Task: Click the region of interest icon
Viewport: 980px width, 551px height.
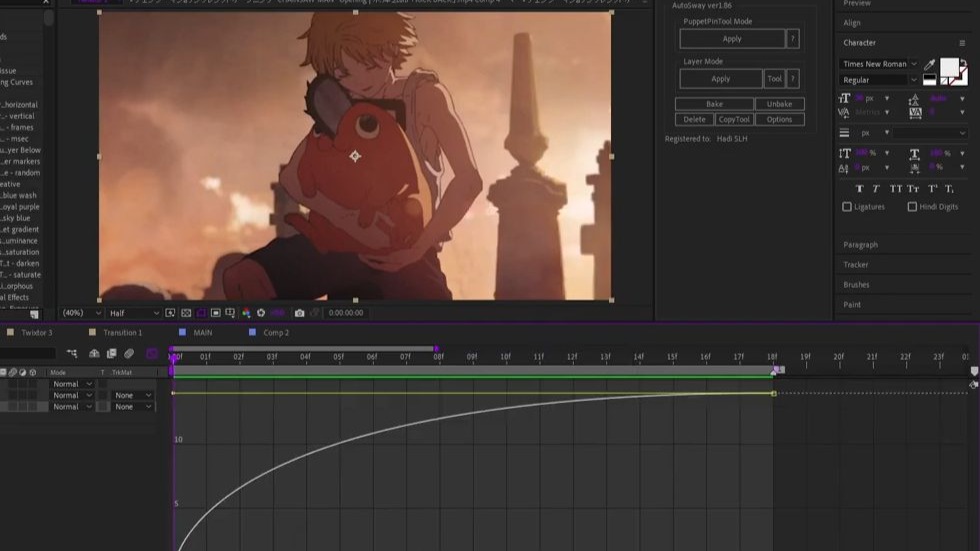Action: point(216,313)
